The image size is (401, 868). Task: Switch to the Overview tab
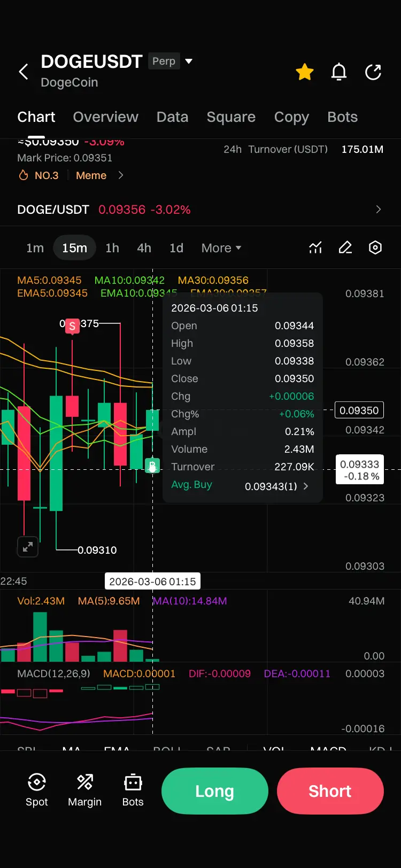pos(105,117)
